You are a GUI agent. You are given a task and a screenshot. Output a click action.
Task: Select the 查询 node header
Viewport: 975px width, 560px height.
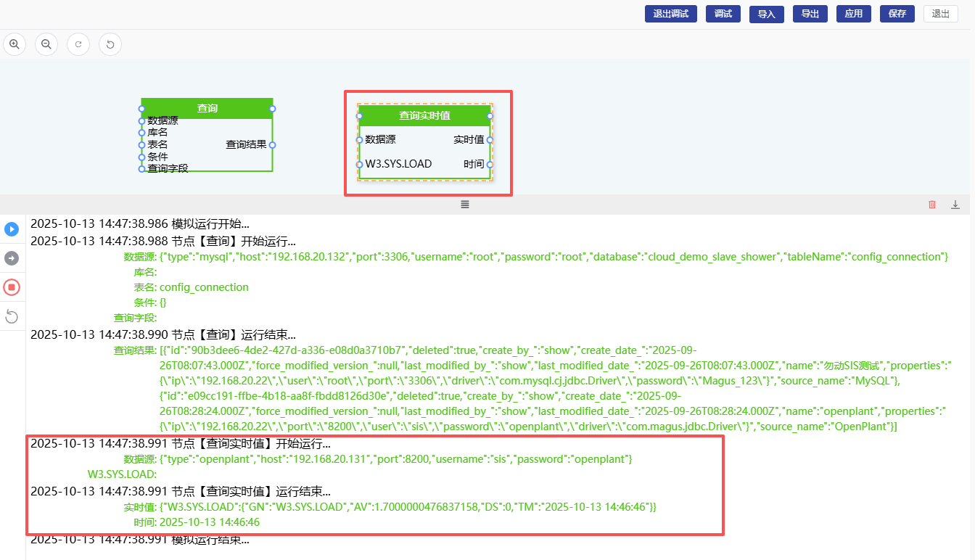207,108
